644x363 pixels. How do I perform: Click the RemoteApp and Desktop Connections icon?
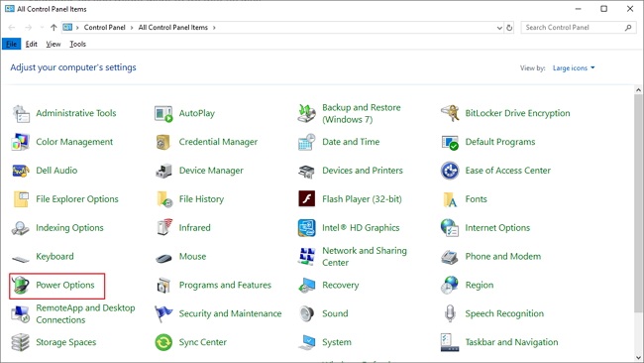tap(21, 314)
